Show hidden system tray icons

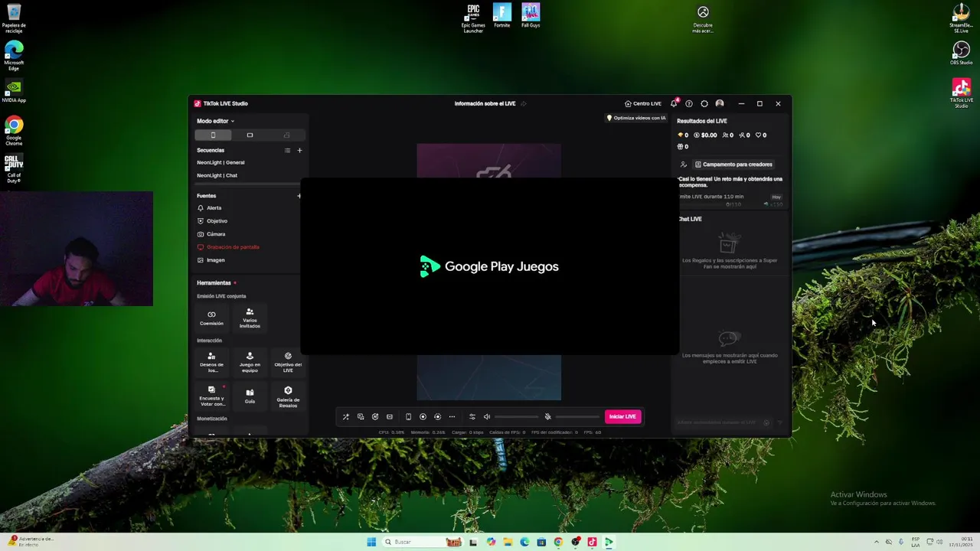[877, 542]
